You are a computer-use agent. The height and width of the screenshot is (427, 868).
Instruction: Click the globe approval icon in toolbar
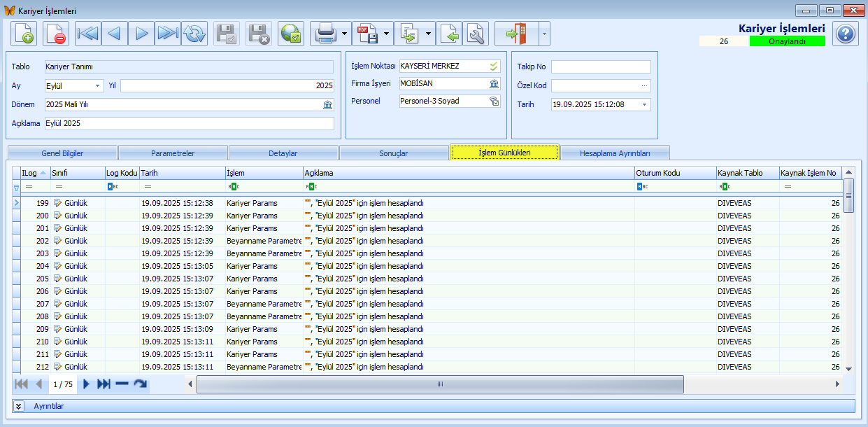[290, 34]
